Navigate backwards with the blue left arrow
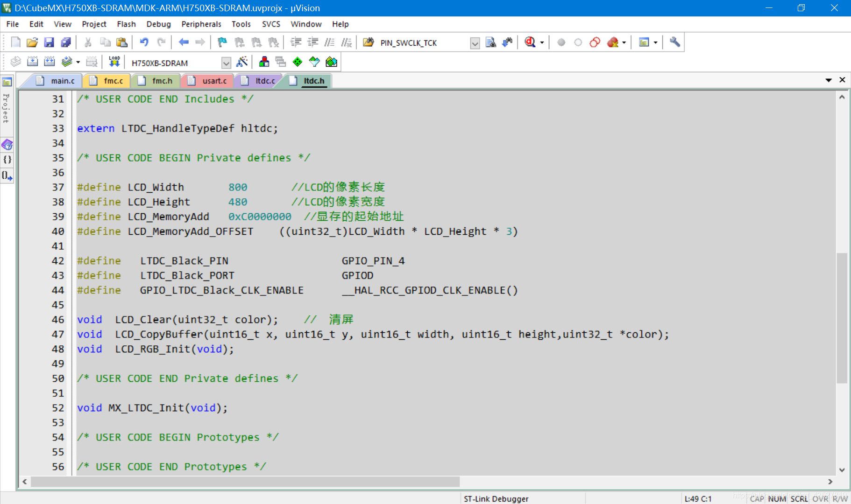Image resolution: width=851 pixels, height=504 pixels. (x=184, y=42)
